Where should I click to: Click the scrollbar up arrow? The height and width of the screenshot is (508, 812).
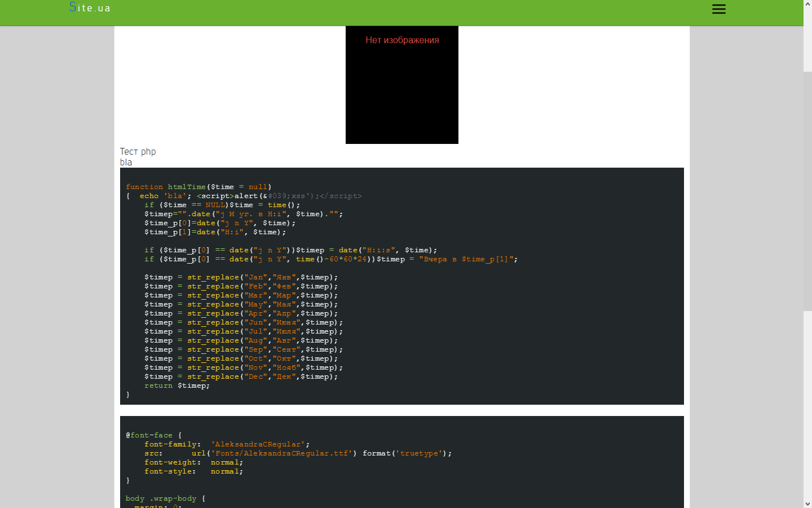pos(807,4)
